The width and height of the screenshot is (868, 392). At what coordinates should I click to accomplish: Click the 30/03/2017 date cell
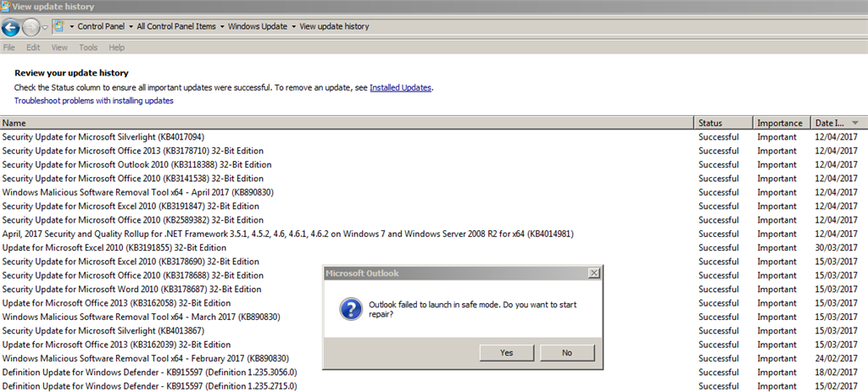(836, 248)
